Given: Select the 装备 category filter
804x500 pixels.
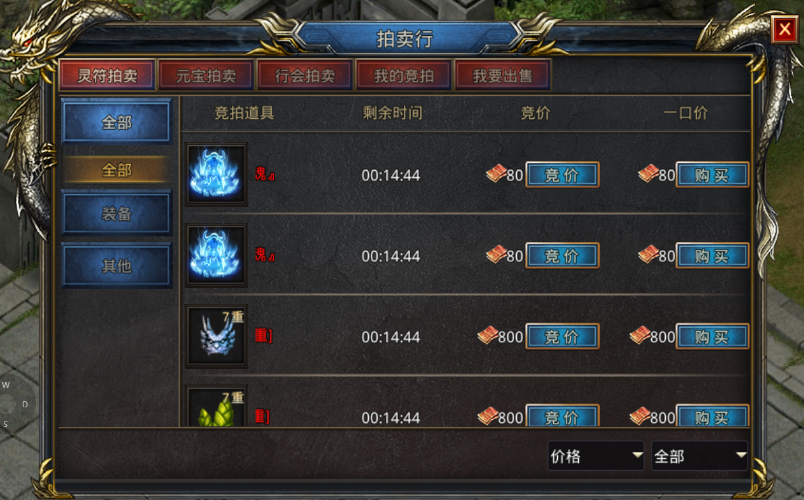Looking at the screenshot, I should (x=116, y=213).
